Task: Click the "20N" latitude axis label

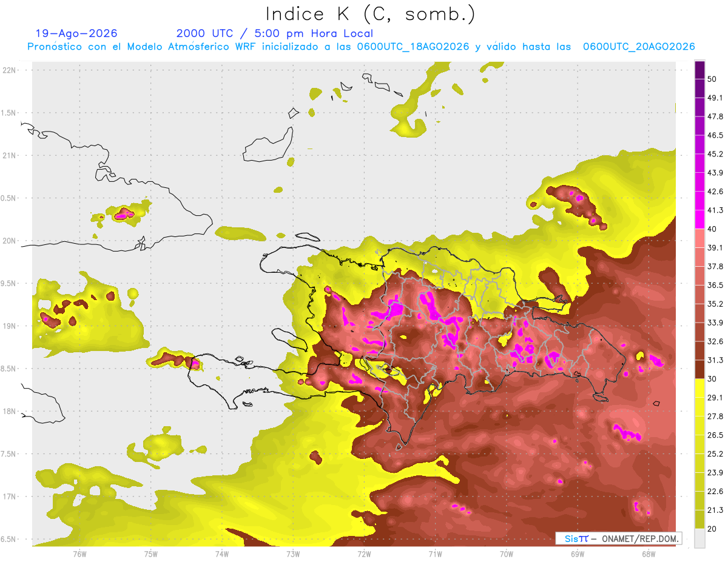Action: pos(10,241)
